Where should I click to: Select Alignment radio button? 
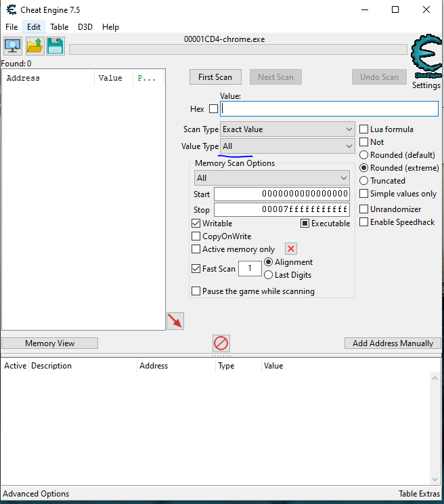[269, 262]
